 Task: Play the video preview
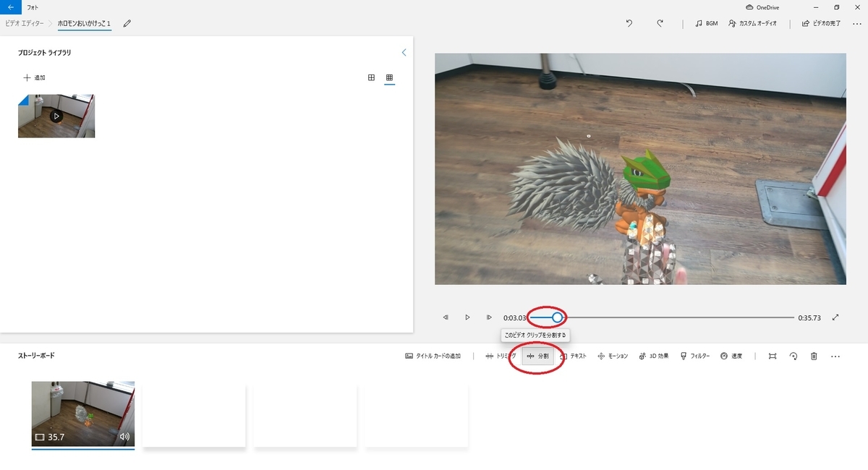(x=467, y=317)
